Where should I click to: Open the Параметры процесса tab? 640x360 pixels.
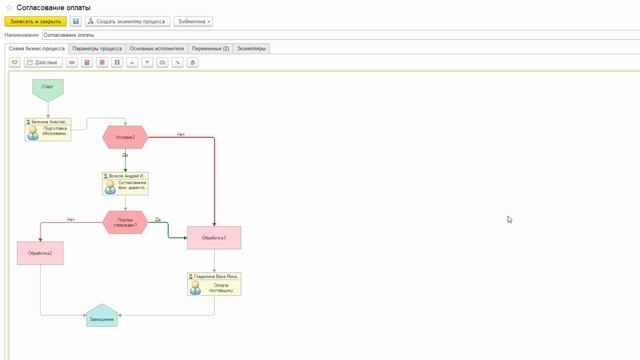97,49
